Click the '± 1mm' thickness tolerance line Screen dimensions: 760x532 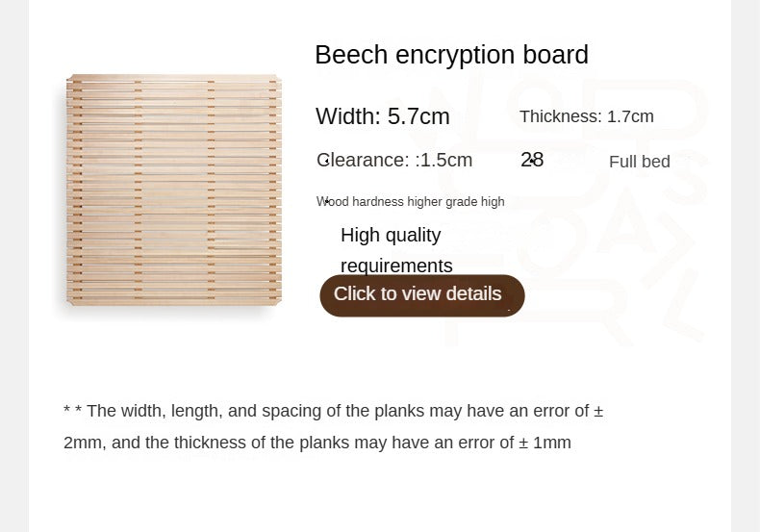(x=317, y=443)
